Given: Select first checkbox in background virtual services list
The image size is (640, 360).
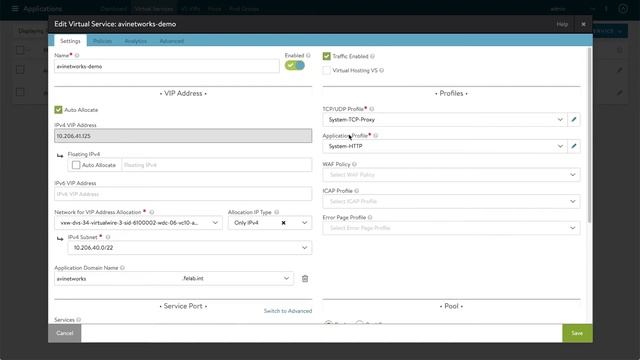Looking at the screenshot, I should click(x=20, y=50).
